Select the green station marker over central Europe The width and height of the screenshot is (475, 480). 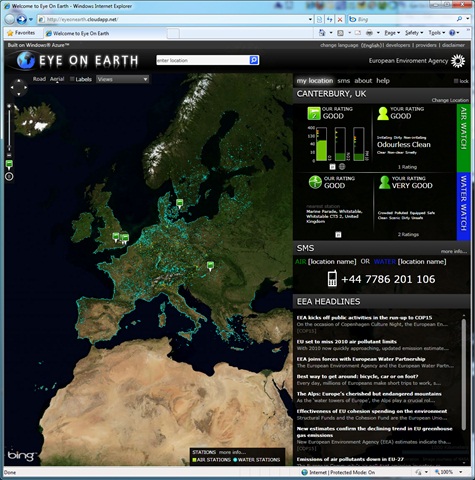point(210,265)
